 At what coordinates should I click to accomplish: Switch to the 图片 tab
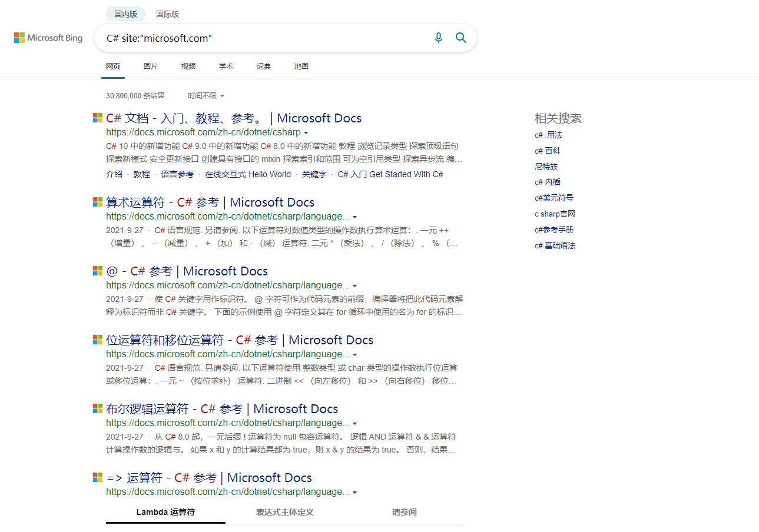tap(151, 66)
